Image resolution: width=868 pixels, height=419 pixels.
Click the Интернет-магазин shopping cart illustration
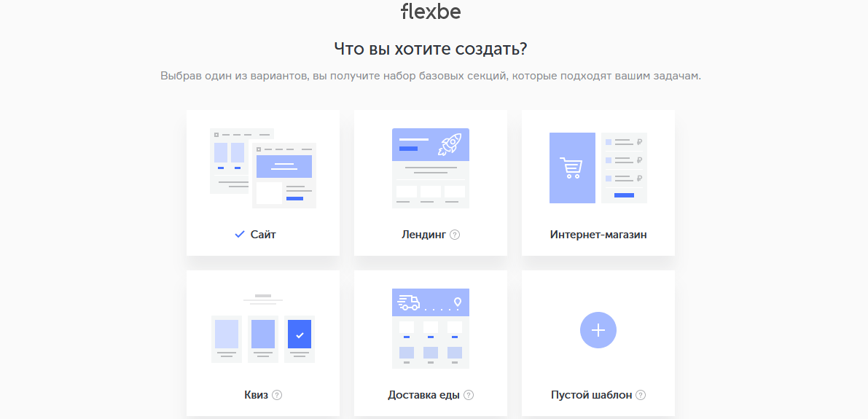(598, 168)
